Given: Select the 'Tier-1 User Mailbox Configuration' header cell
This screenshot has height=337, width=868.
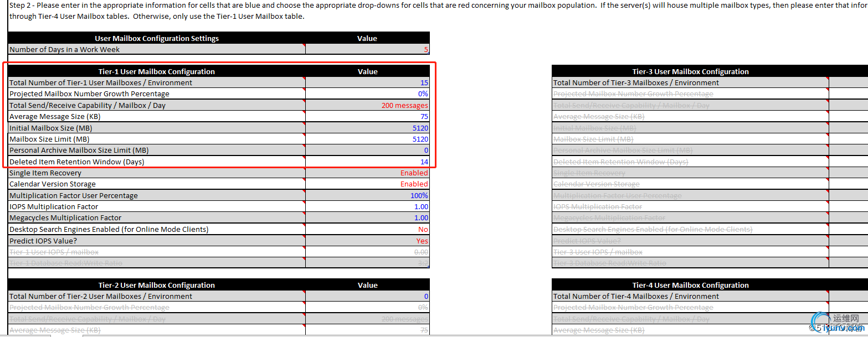Looking at the screenshot, I should point(157,71).
